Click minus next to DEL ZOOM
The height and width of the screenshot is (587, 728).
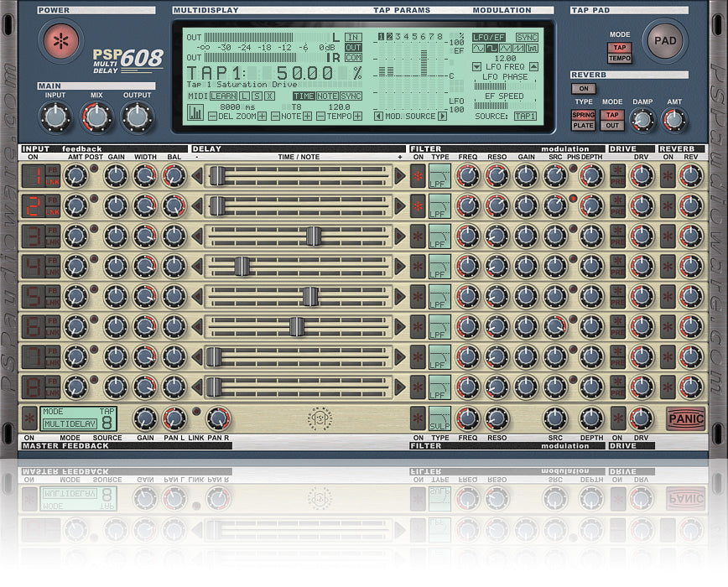pyautogui.click(x=212, y=116)
